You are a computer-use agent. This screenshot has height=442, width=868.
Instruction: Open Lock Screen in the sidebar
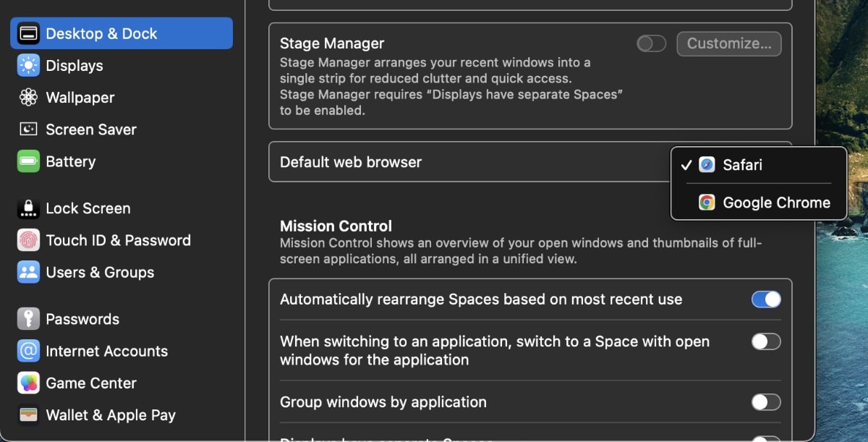click(88, 208)
